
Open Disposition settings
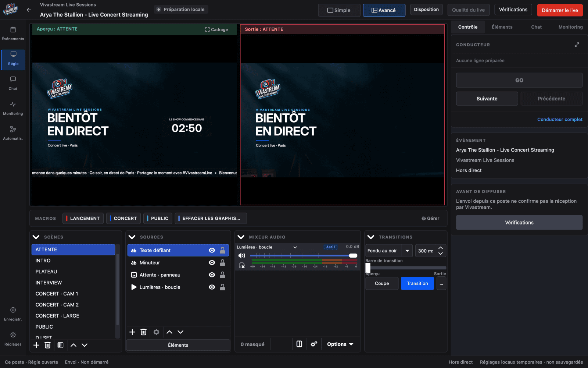click(426, 10)
